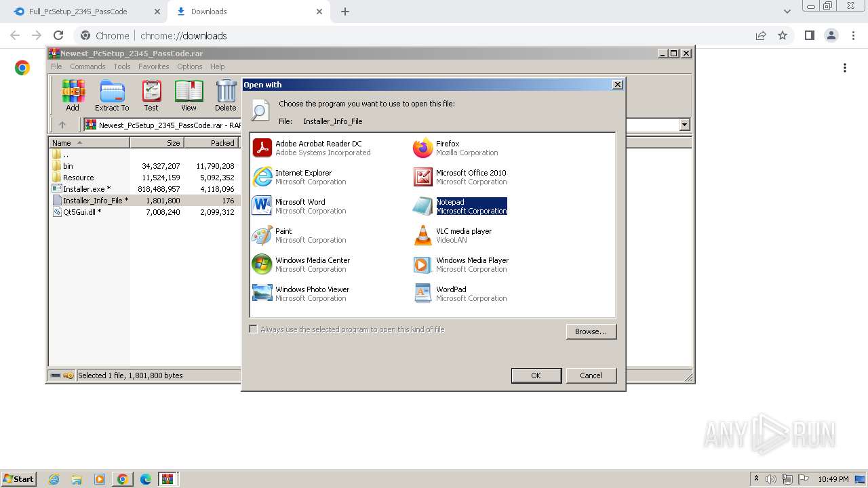The image size is (868, 488).
Task: Bookmark this page star icon
Action: point(783,35)
